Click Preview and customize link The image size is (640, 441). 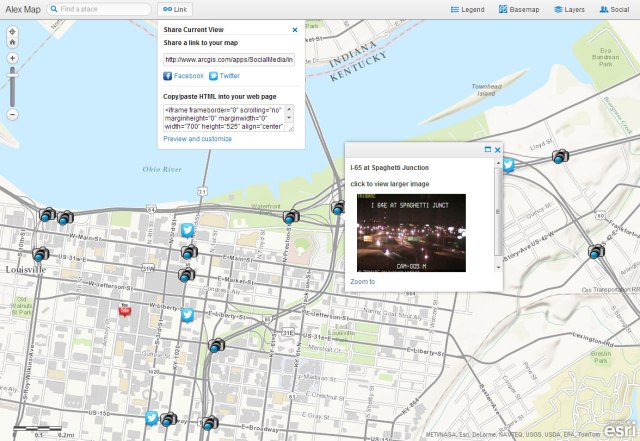pos(197,139)
